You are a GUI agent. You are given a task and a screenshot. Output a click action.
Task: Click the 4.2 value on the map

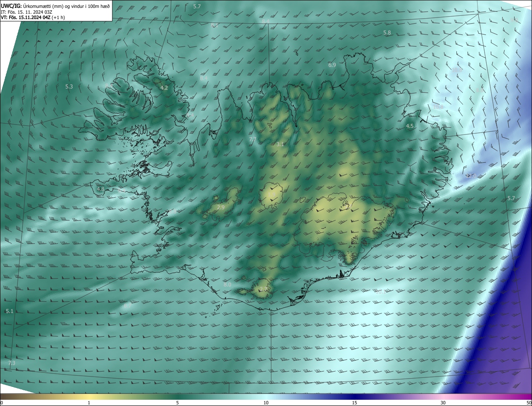[x=164, y=88]
